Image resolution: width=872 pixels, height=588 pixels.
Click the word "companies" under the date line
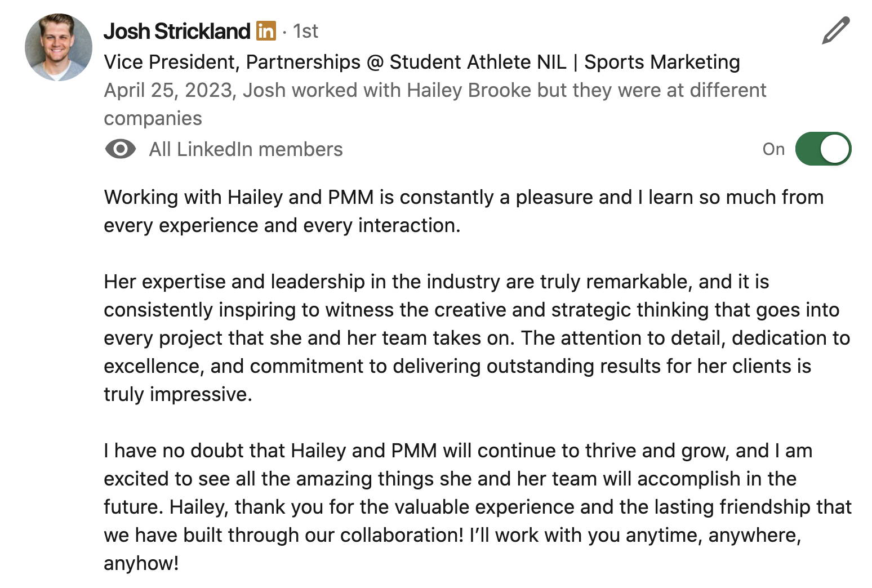click(x=153, y=118)
